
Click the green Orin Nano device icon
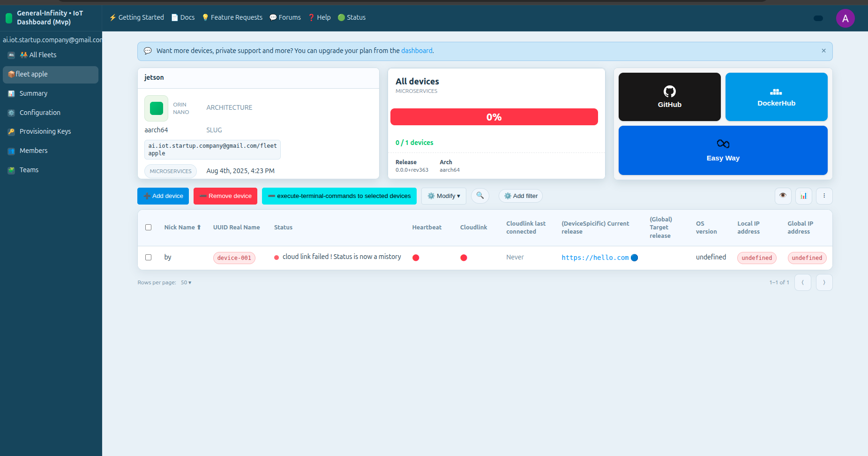pyautogui.click(x=156, y=108)
